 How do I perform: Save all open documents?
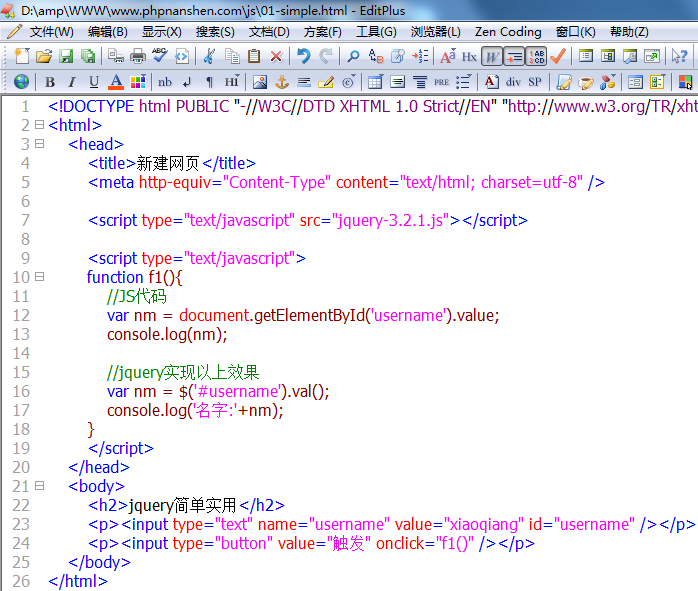pyautogui.click(x=88, y=57)
